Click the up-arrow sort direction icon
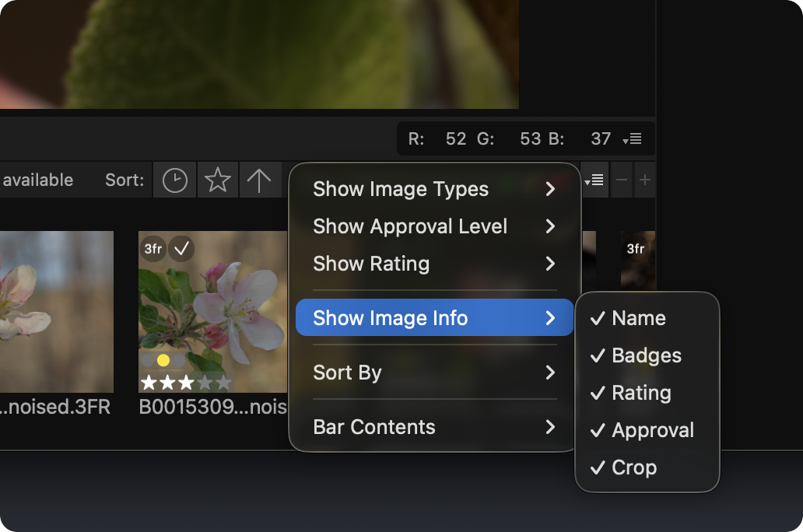This screenshot has width=803, height=532. pyautogui.click(x=261, y=180)
